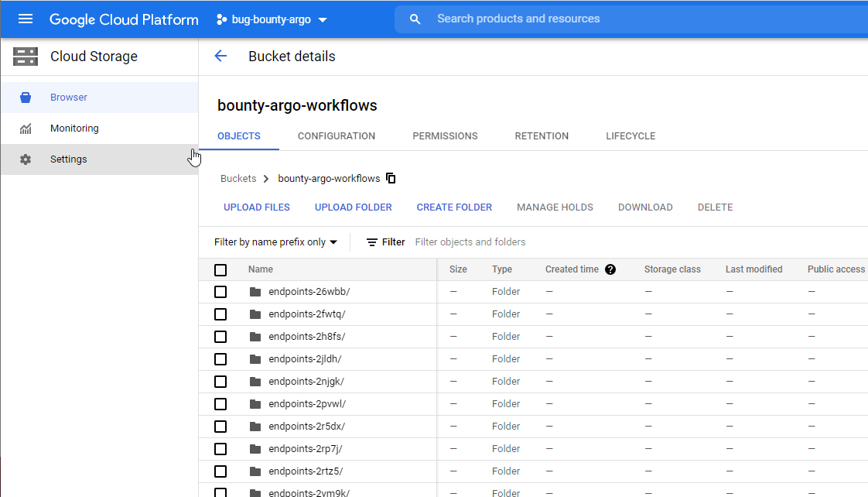Screen dimensions: 868x497
Task: Click the Filter lines icon
Action: tap(372, 242)
